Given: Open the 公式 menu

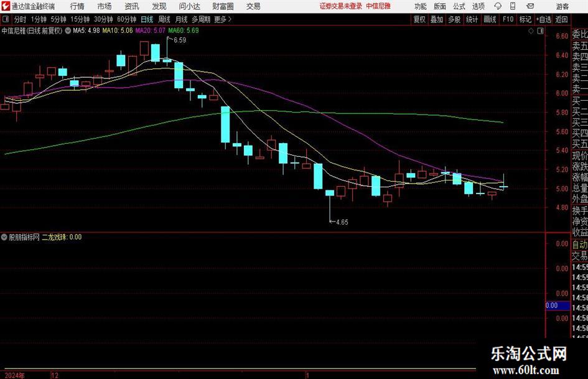Looking at the screenshot, I should click(x=459, y=6).
